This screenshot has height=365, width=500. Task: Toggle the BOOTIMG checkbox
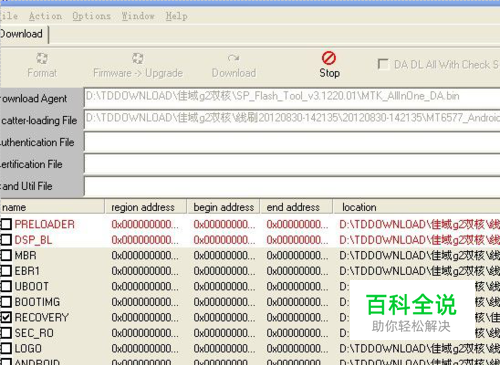[x=6, y=302]
